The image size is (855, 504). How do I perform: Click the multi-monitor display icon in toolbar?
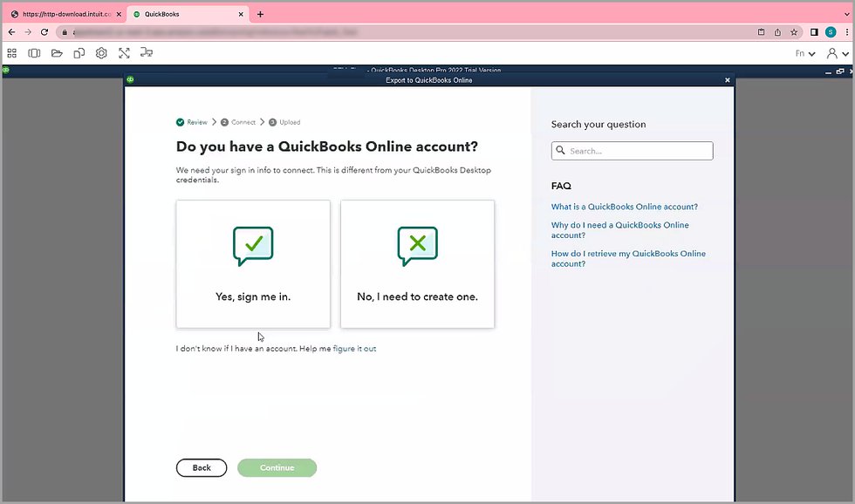[x=147, y=53]
